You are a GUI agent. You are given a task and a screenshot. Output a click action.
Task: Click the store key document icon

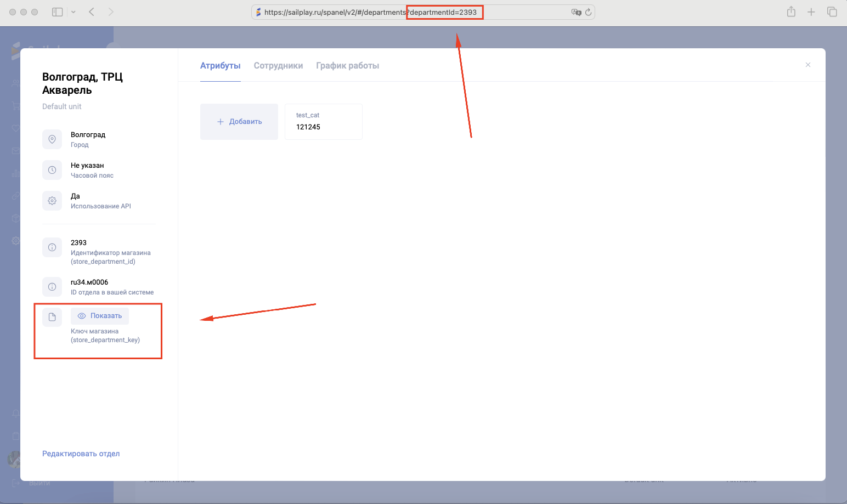tap(52, 317)
